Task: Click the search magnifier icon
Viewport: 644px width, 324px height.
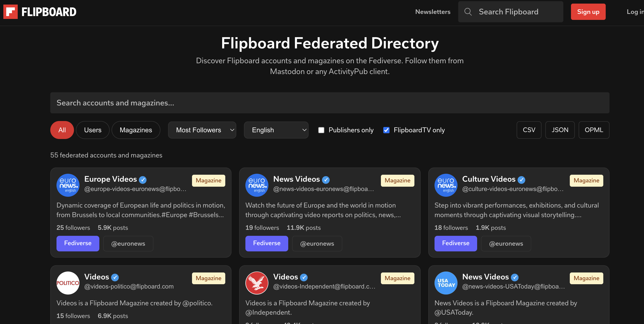Action: pos(468,12)
